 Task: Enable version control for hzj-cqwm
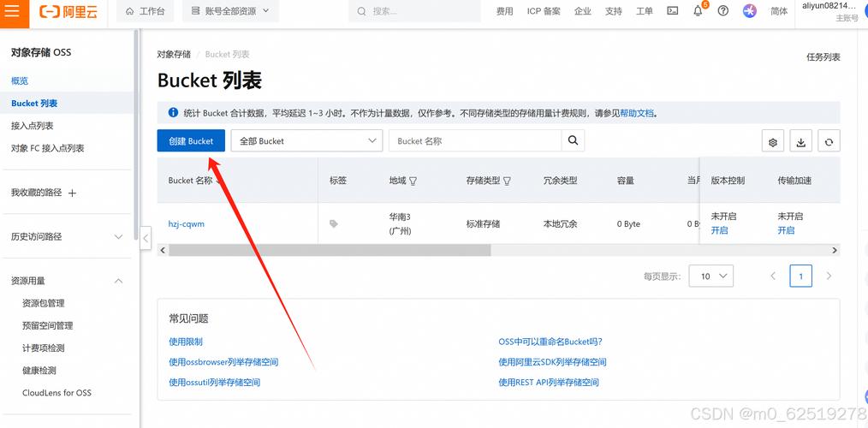click(x=719, y=230)
